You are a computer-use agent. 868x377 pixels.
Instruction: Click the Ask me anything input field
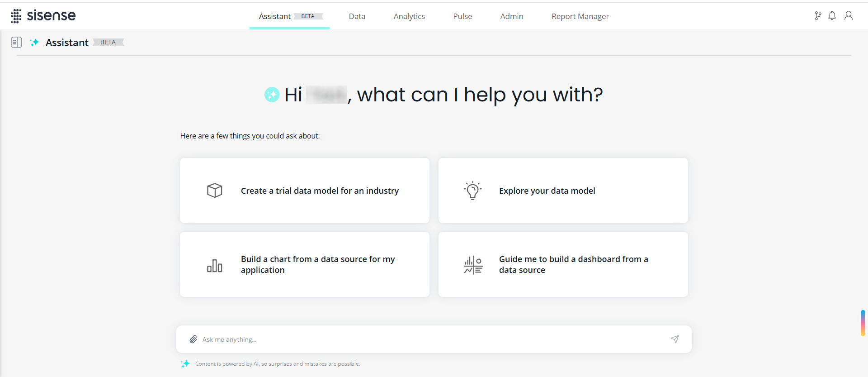coord(429,339)
